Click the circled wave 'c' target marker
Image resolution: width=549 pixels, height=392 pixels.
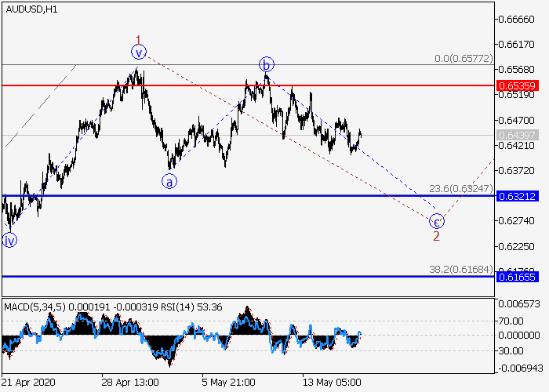437,220
